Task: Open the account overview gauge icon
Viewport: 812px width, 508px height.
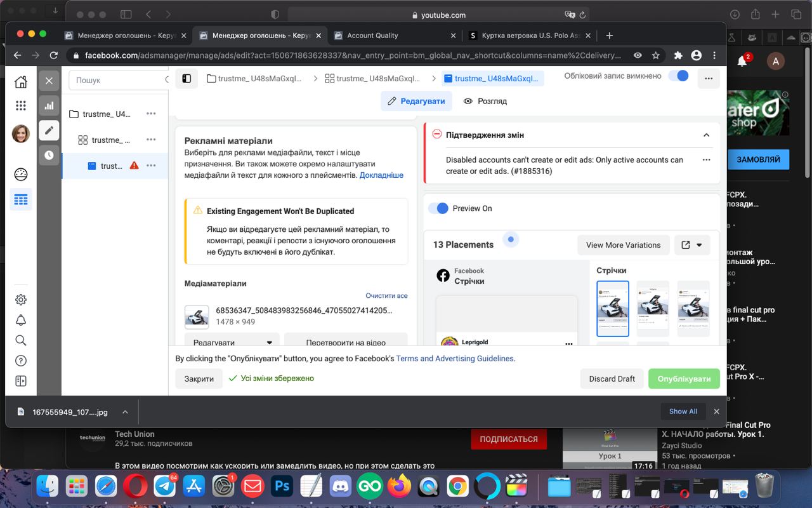Action: pyautogui.click(x=21, y=174)
